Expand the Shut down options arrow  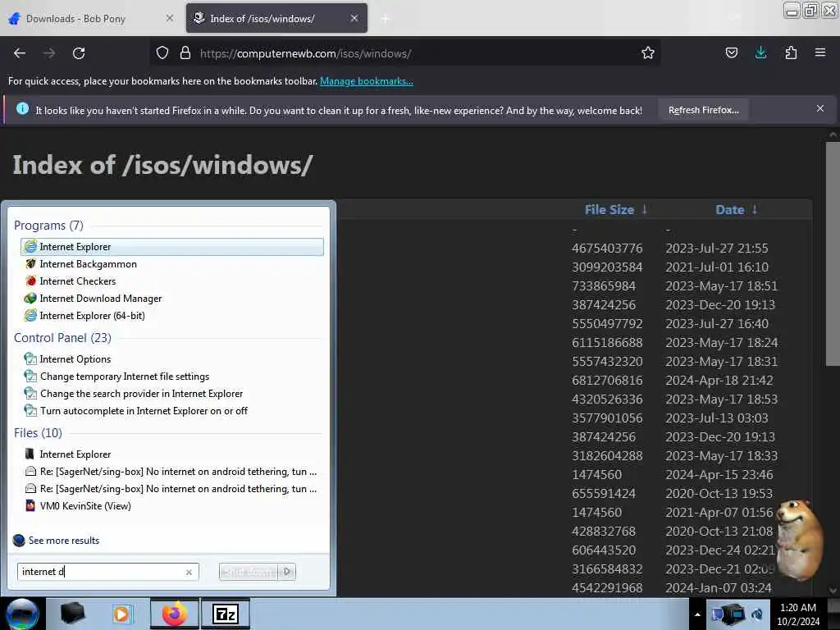click(287, 572)
